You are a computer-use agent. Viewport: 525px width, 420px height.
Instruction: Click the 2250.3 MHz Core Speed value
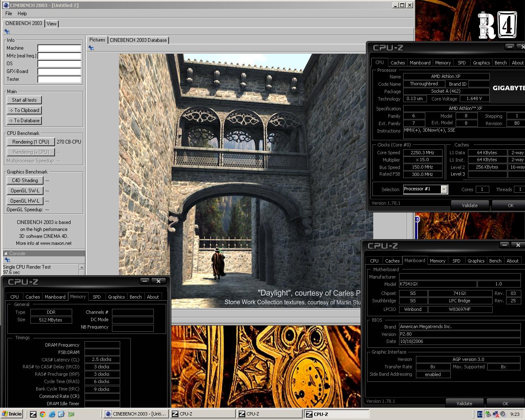click(422, 153)
